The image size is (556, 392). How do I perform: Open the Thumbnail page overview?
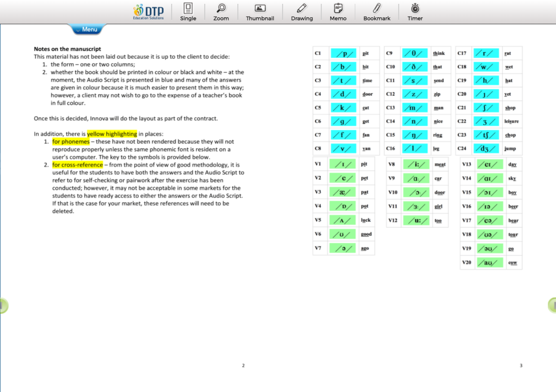click(x=260, y=12)
